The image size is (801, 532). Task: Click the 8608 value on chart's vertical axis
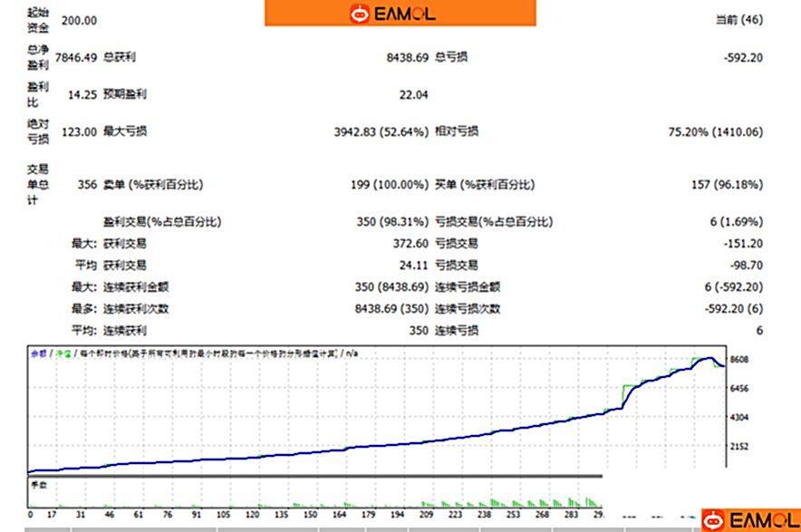click(739, 360)
